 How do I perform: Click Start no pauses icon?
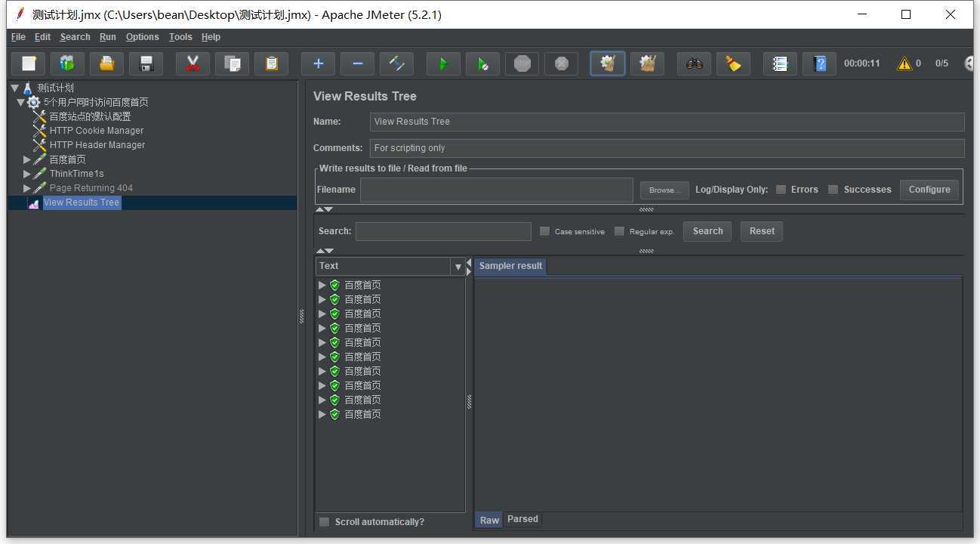482,63
